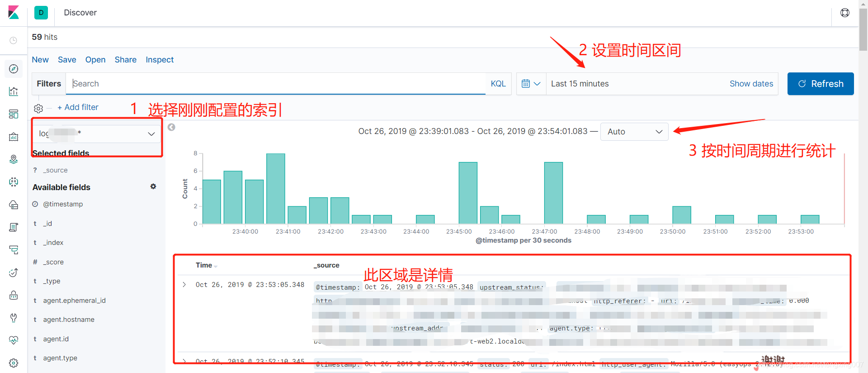Click the green D space avatar
The image size is (868, 373).
(x=41, y=13)
